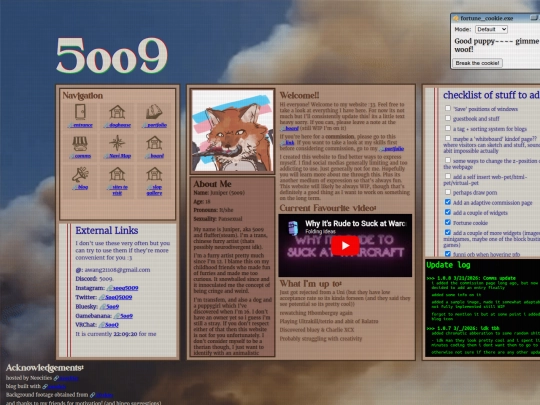Screen dimensions: 540x405
Task: Click the doghouse house icon
Action: [x=117, y=112]
